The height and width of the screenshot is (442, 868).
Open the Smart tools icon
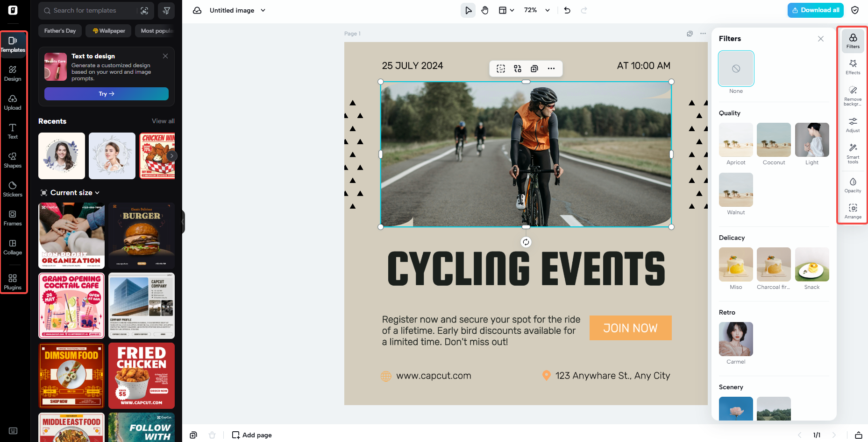[853, 153]
